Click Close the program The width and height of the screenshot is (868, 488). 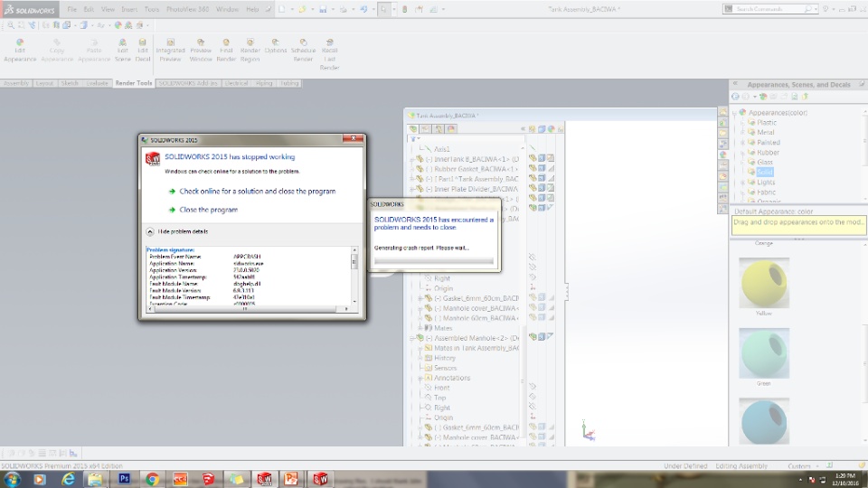coord(209,210)
